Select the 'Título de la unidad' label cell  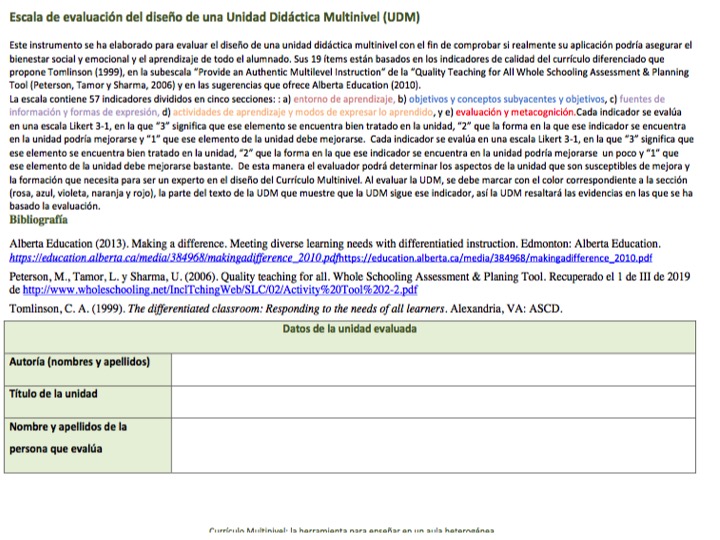(88, 395)
